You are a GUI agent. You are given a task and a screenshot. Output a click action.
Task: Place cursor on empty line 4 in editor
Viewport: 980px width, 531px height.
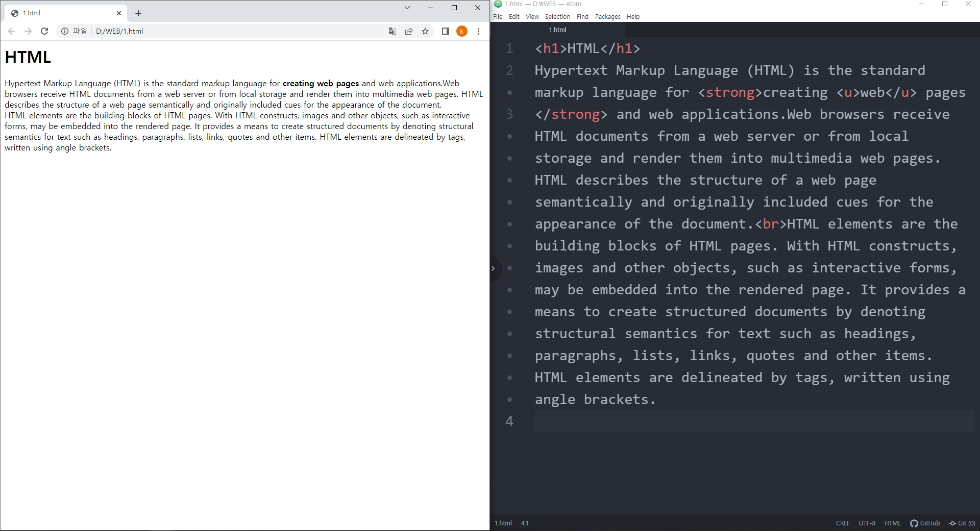754,422
